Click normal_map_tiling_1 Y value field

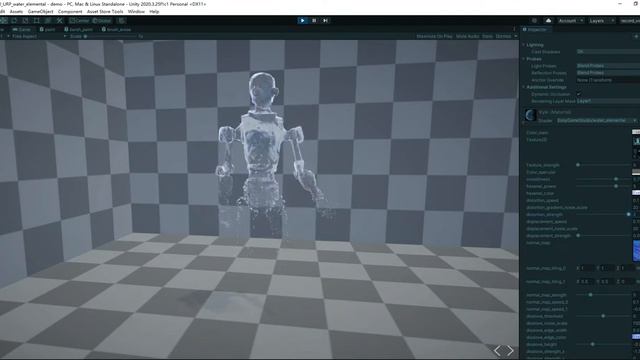pos(607,282)
